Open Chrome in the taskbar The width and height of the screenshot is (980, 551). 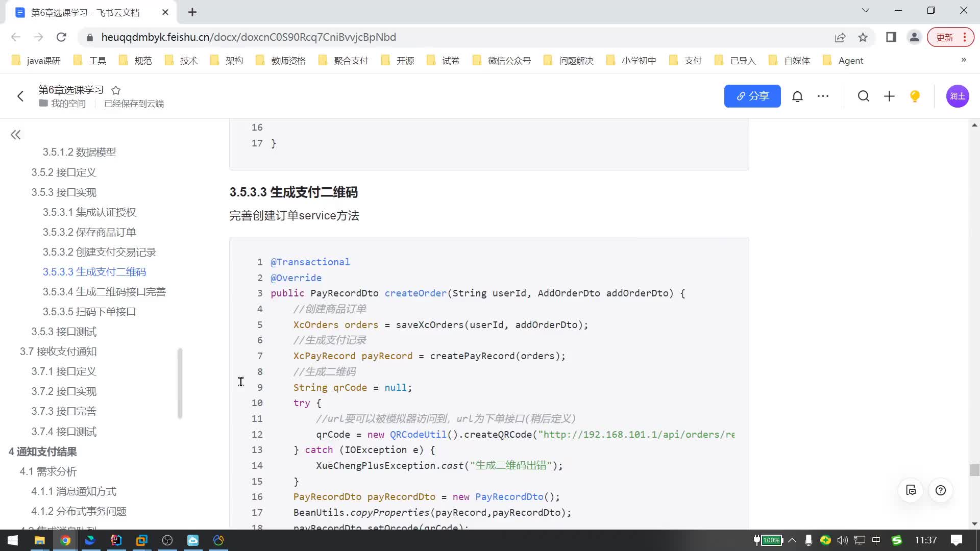click(65, 540)
